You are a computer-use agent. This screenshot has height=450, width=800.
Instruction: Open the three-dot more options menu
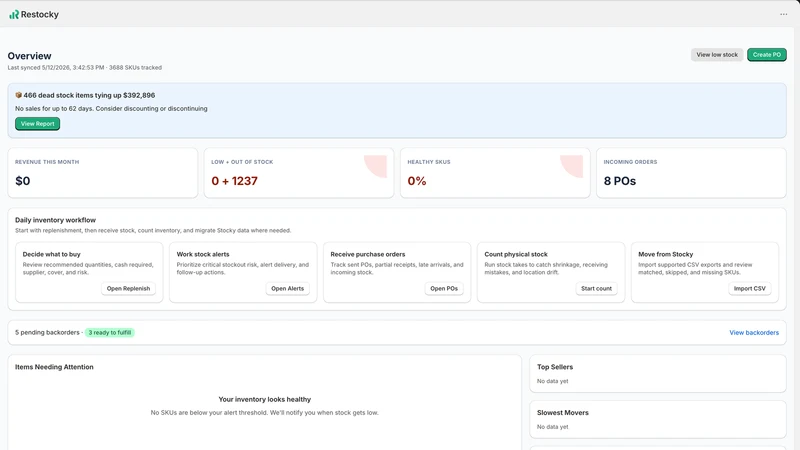(x=783, y=14)
